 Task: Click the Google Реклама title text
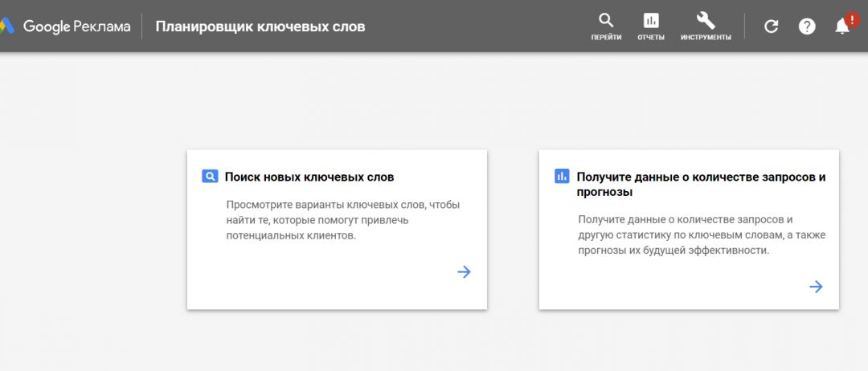[x=76, y=26]
